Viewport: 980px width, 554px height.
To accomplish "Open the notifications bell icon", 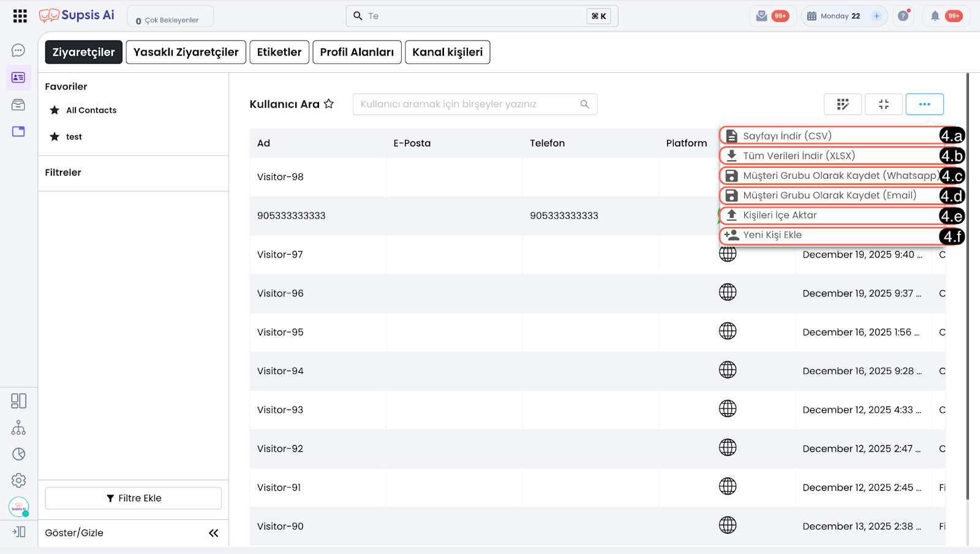I will [935, 16].
